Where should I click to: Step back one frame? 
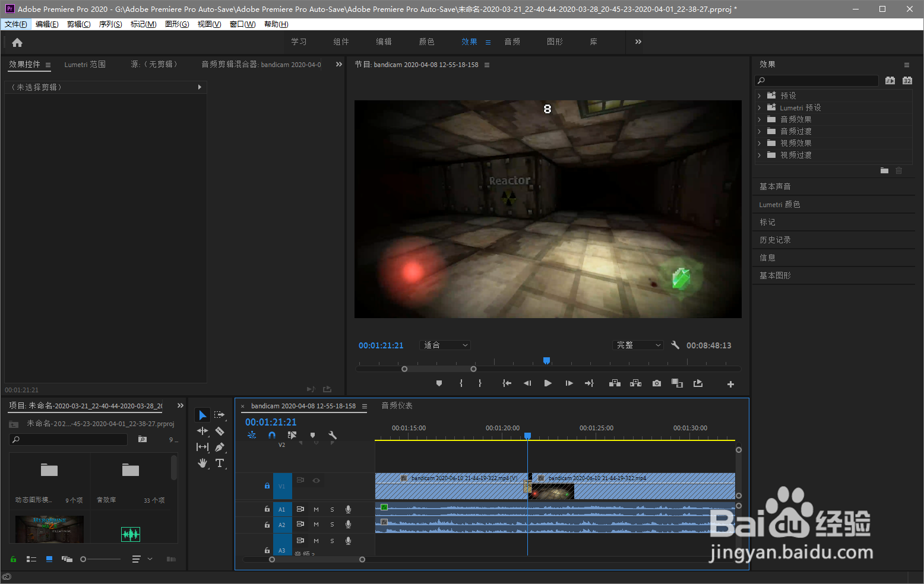527,383
